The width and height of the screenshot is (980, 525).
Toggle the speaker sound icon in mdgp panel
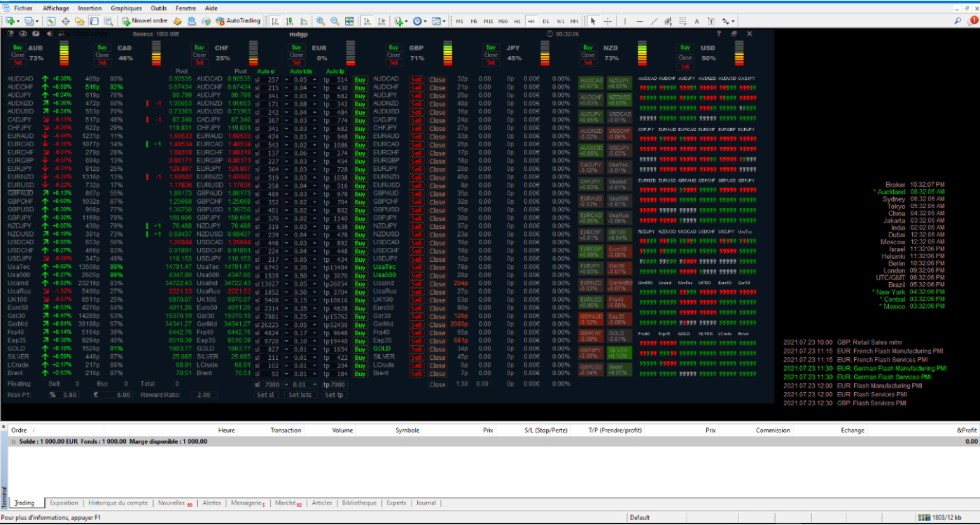click(x=50, y=34)
